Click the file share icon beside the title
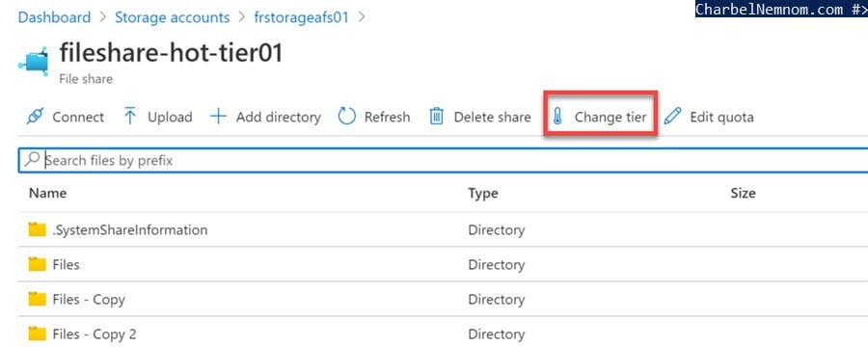 [34, 61]
